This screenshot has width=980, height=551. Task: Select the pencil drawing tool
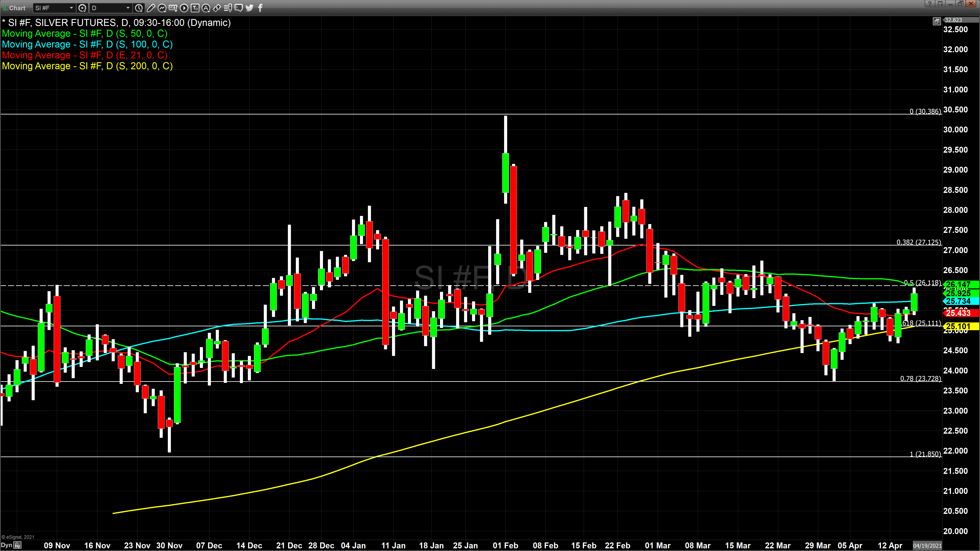coord(151,8)
